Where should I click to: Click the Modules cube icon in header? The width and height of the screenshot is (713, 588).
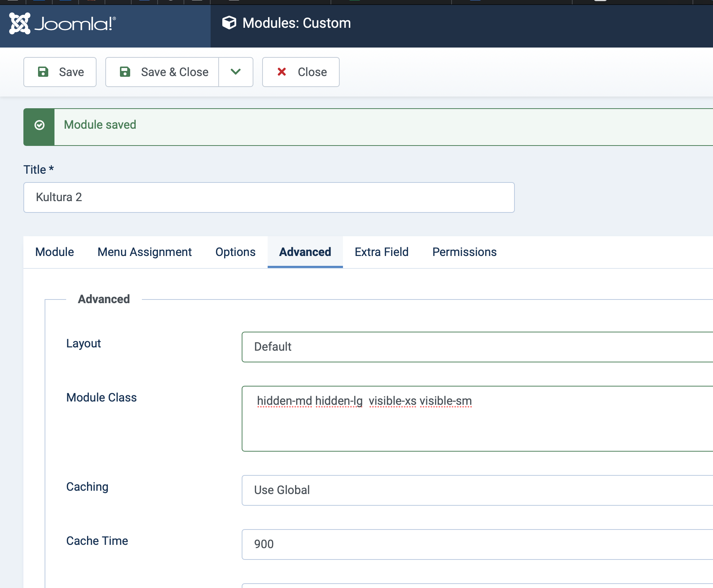[229, 23]
